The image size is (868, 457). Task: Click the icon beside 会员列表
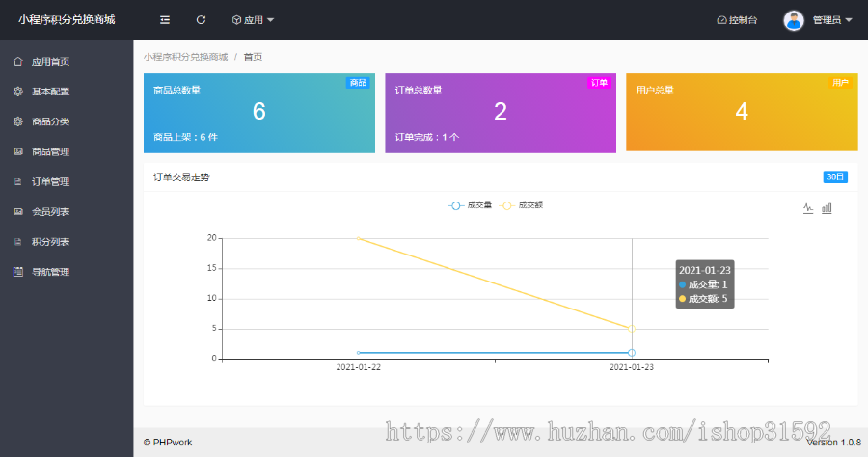click(x=18, y=211)
